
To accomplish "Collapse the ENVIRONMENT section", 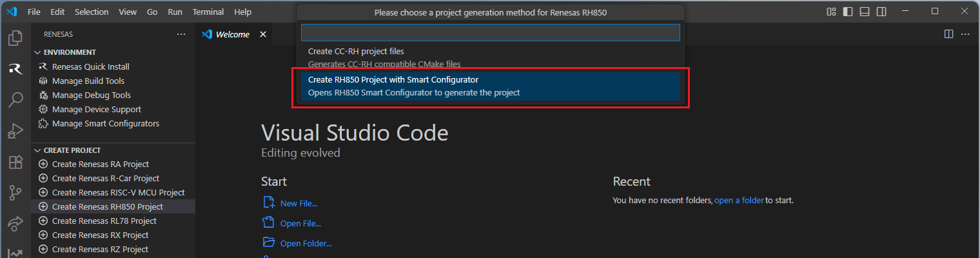I will tap(37, 52).
